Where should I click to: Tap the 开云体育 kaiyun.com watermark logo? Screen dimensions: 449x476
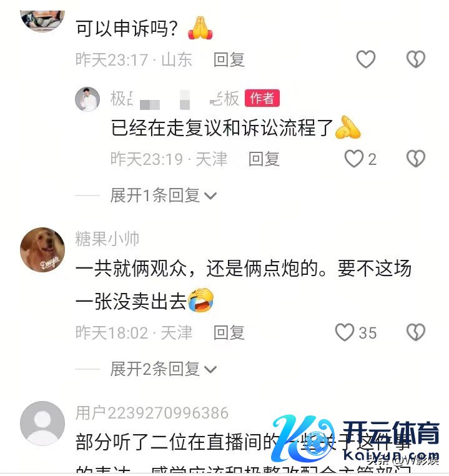355,440
